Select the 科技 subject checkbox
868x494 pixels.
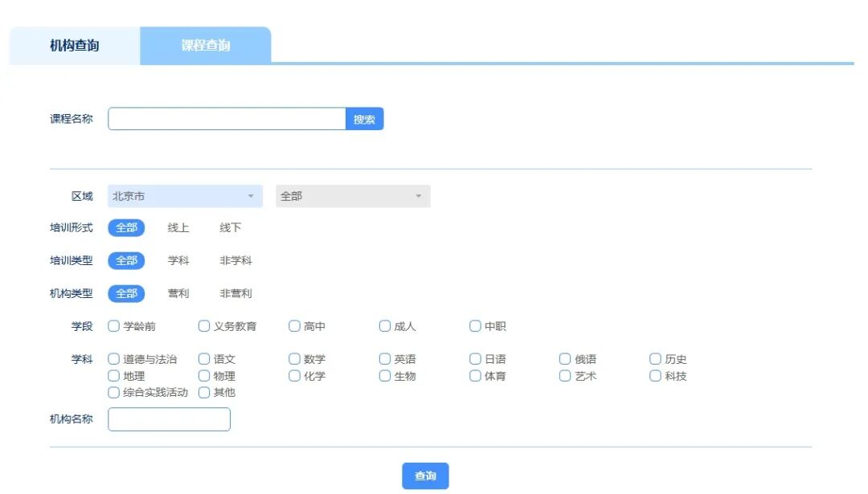point(656,376)
